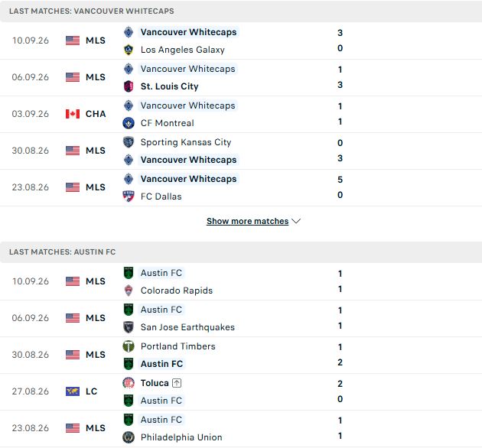Click date 30.08.26 in Austin FC section
Viewport: 482px width, 448px height.
tap(31, 355)
